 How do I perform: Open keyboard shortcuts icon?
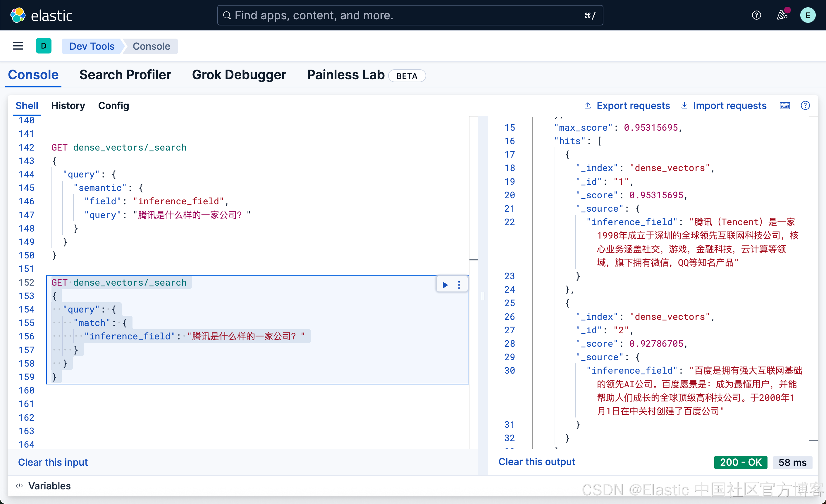(x=784, y=106)
